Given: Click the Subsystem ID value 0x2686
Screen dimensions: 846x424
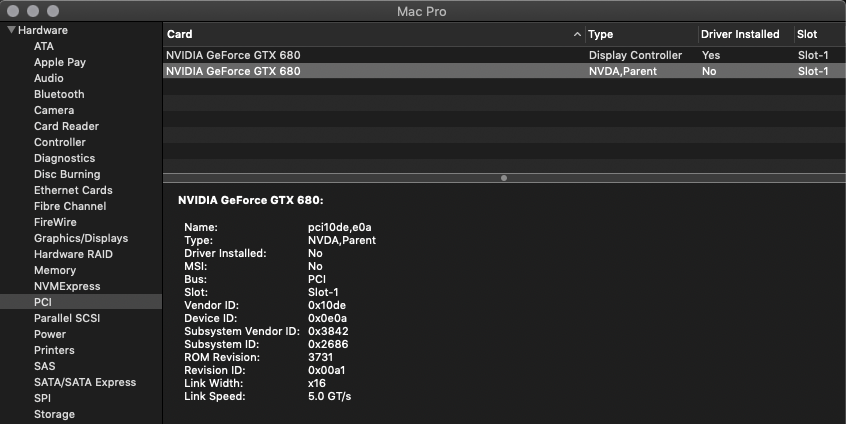Looking at the screenshot, I should (328, 344).
